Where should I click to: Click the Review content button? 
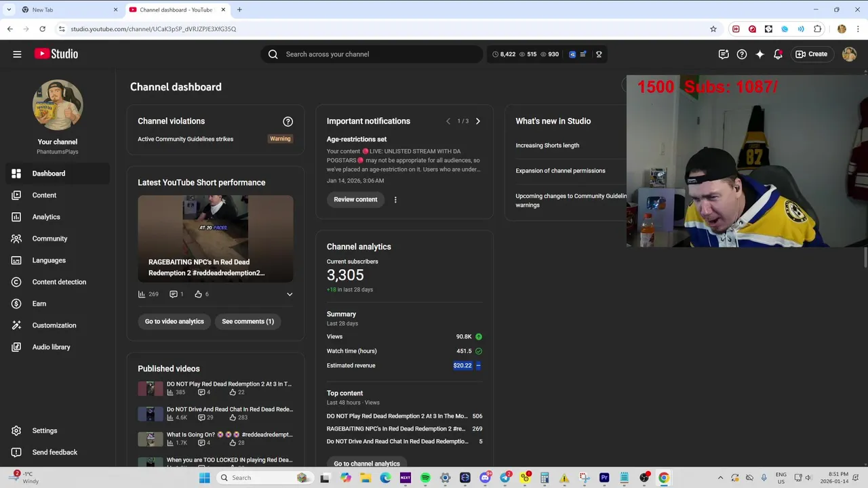(355, 199)
